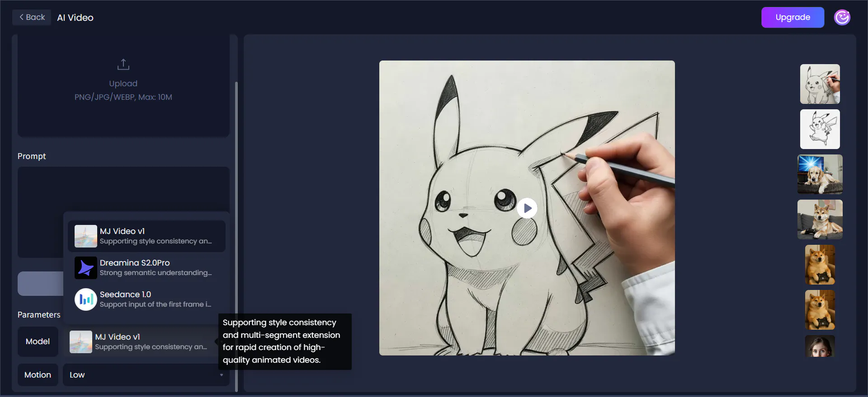Click the MJ Video v1 icon in the model list

click(x=86, y=236)
